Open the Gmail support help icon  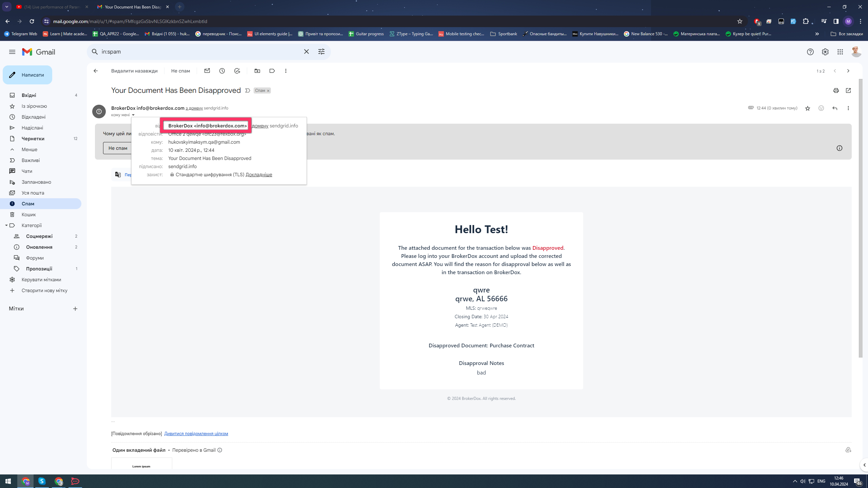[x=810, y=52]
